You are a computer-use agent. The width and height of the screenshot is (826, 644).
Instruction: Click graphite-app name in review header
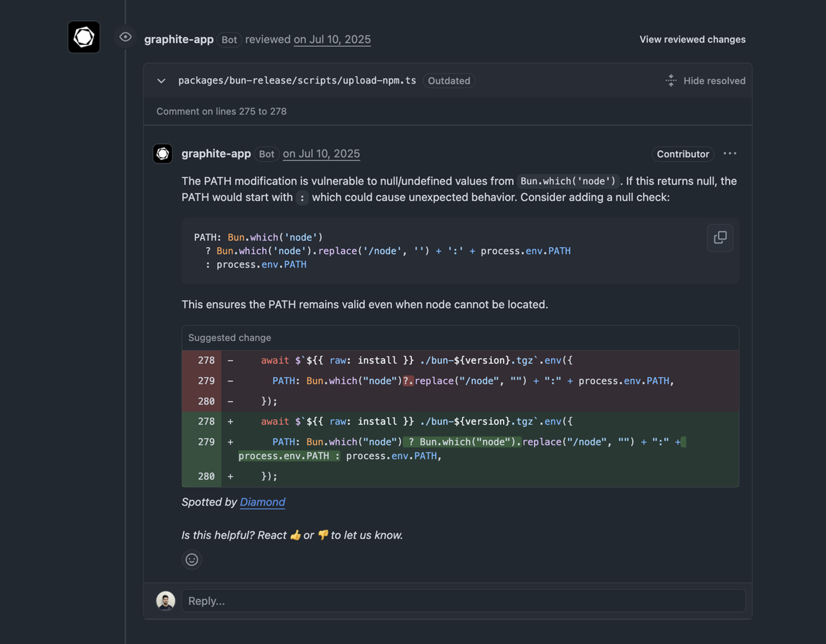click(179, 40)
